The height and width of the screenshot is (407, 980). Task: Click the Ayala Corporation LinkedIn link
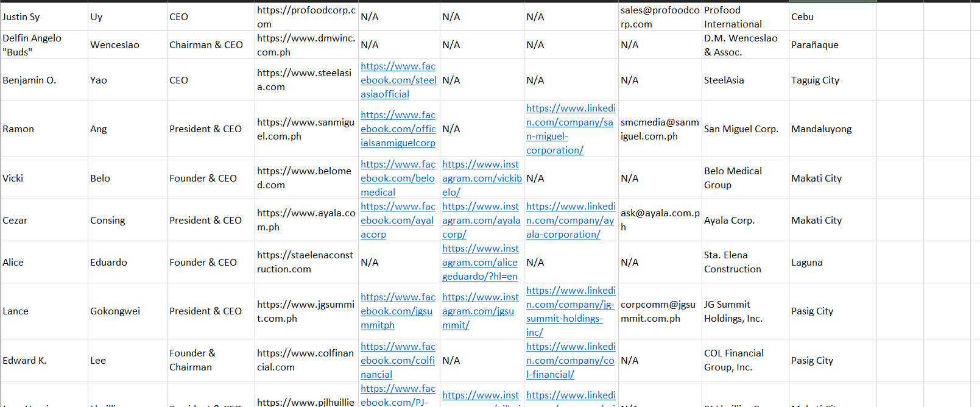(570, 220)
